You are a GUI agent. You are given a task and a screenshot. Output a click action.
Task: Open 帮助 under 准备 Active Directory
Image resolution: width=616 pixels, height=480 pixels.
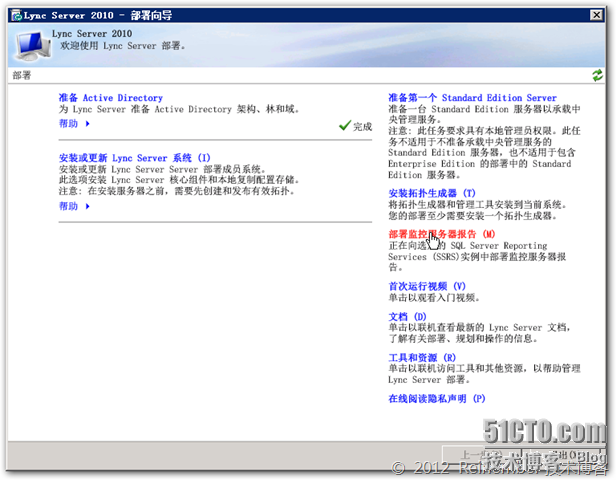[68, 124]
